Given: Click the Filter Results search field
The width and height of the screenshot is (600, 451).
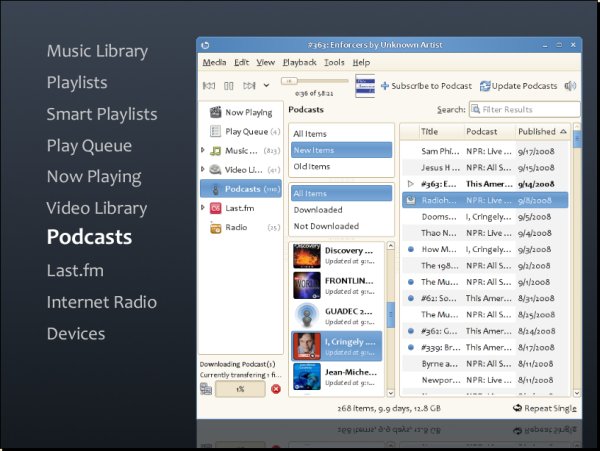Looking at the screenshot, I should (x=524, y=109).
